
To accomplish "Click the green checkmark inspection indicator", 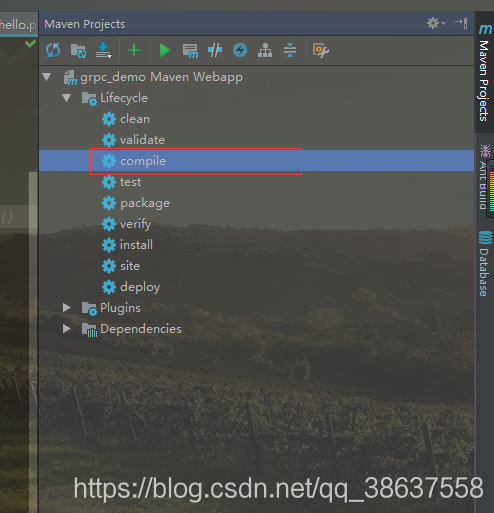I will [x=30, y=43].
